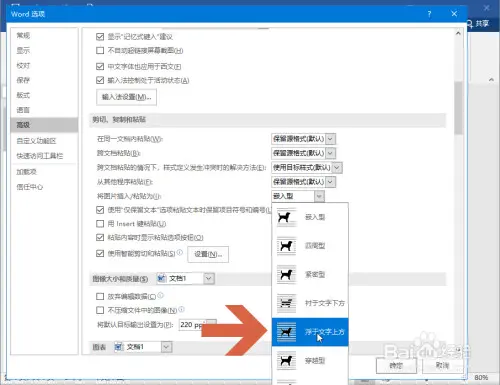Click the 取消 button
Viewport: 500px width, 385px height.
click(442, 366)
